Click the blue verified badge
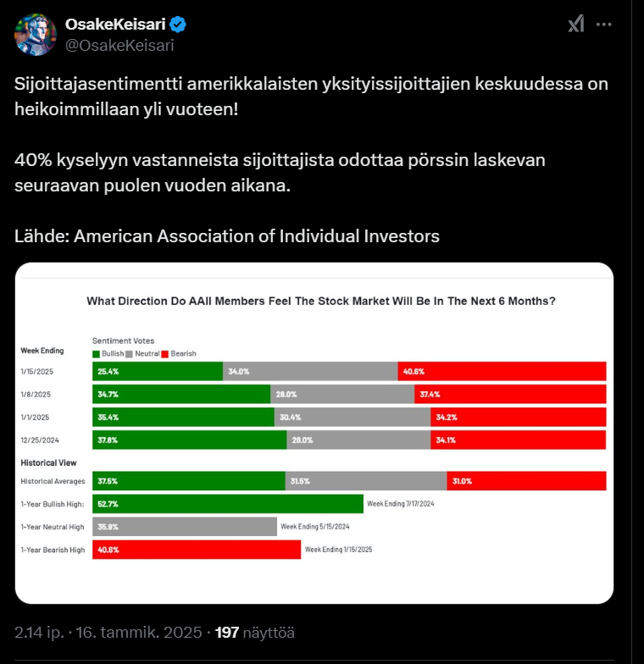Viewport: 644px width, 664px height. click(178, 25)
